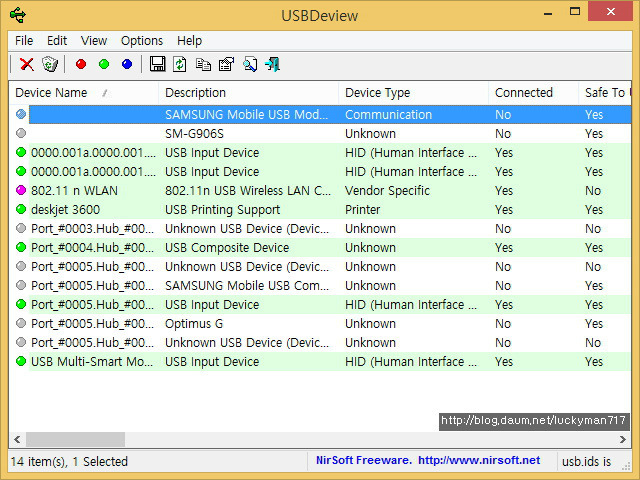
Task: Open the Help menu
Action: [189, 40]
